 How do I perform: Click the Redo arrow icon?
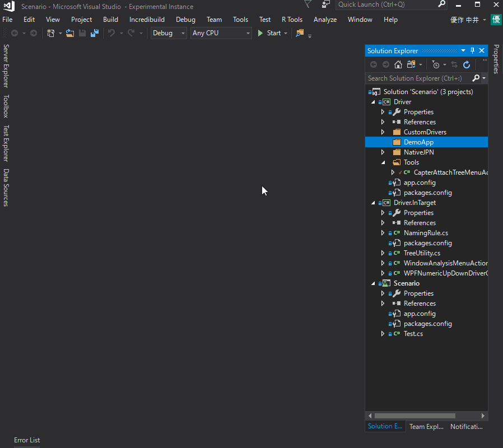(131, 33)
